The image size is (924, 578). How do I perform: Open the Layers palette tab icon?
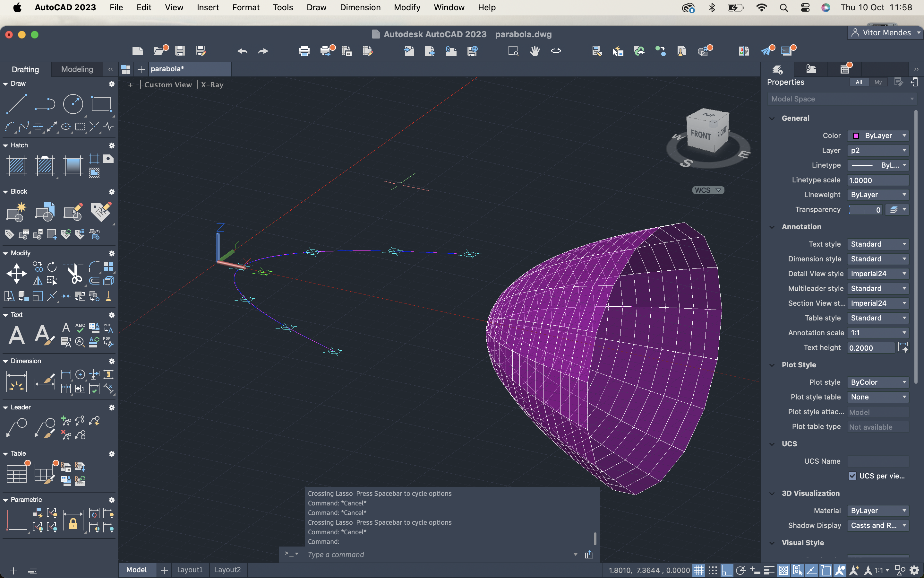[777, 69]
